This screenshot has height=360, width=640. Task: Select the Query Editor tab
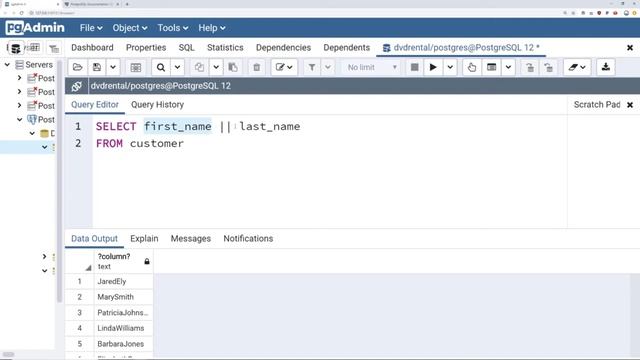(95, 105)
